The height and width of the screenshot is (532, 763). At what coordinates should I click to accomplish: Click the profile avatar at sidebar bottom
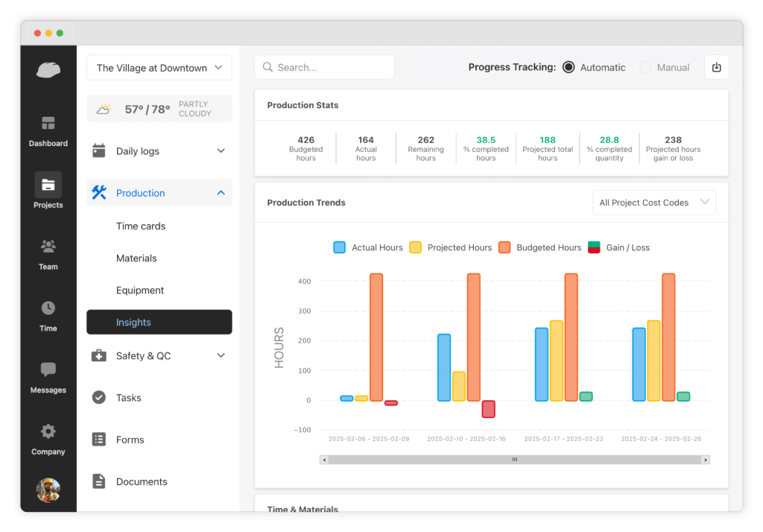coord(48,490)
